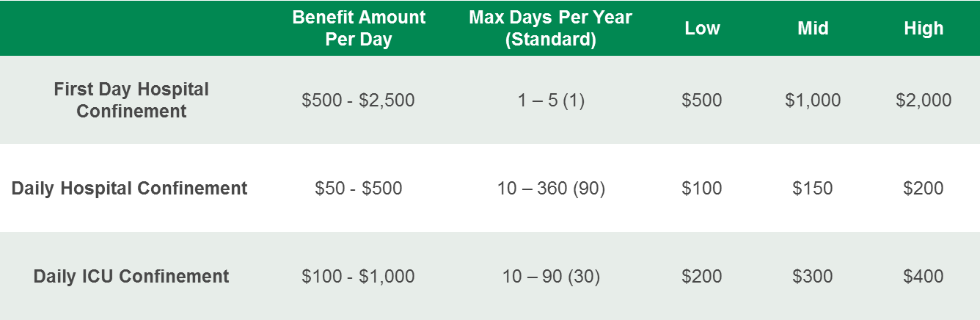Viewport: 980px width, 320px height.
Task: Select the Max Days Per Year header
Action: coord(550,28)
